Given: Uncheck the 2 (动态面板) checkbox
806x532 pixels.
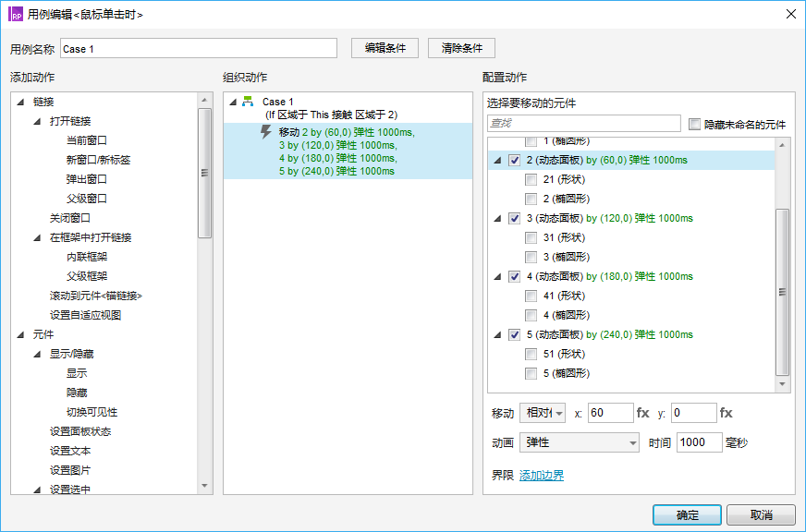Looking at the screenshot, I should tap(515, 161).
